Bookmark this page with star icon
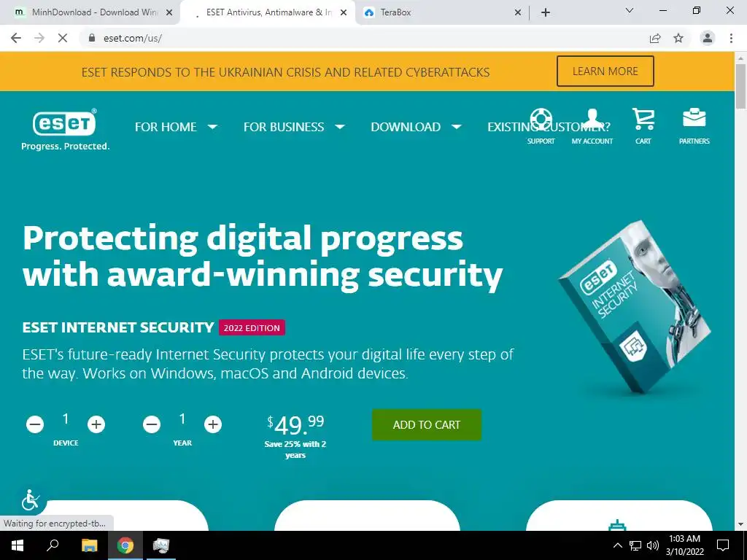This screenshot has height=560, width=747. point(678,38)
